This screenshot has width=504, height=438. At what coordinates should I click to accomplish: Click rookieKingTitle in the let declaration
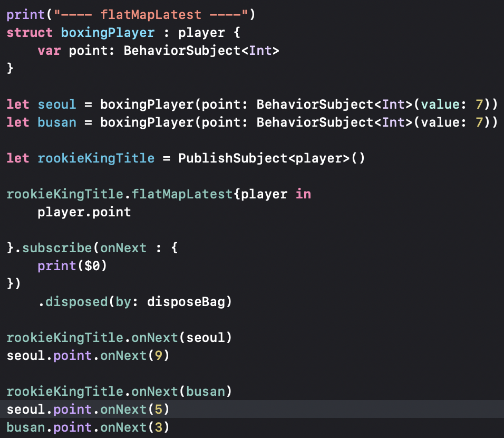[x=96, y=158]
